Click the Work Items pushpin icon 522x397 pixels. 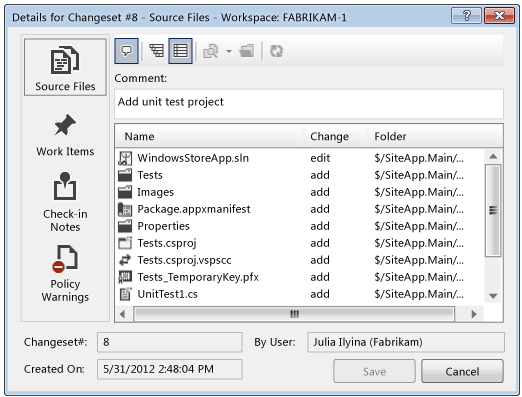coord(65,125)
